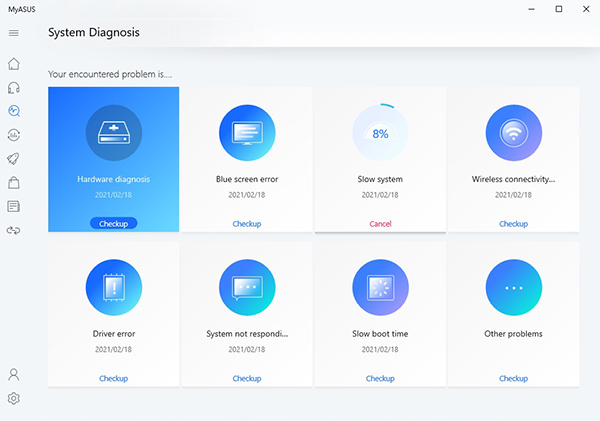Click the System Diagnosis page heading
600x421 pixels.
[x=94, y=33]
